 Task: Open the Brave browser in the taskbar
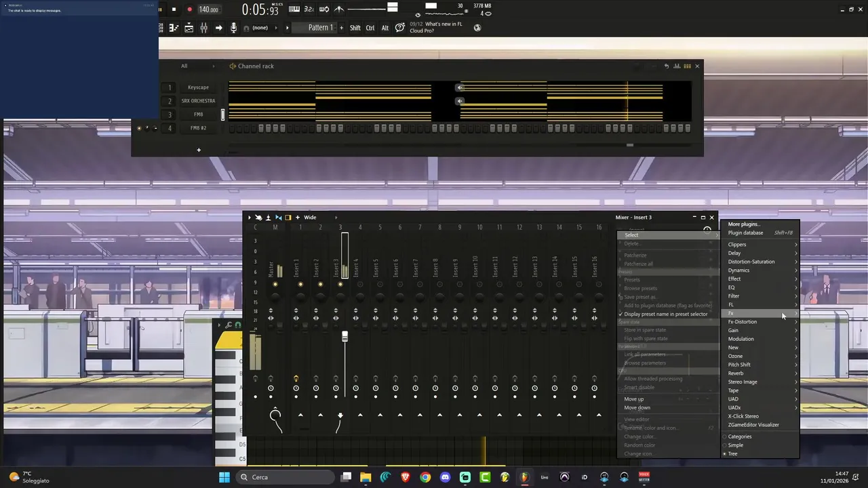pos(406,477)
